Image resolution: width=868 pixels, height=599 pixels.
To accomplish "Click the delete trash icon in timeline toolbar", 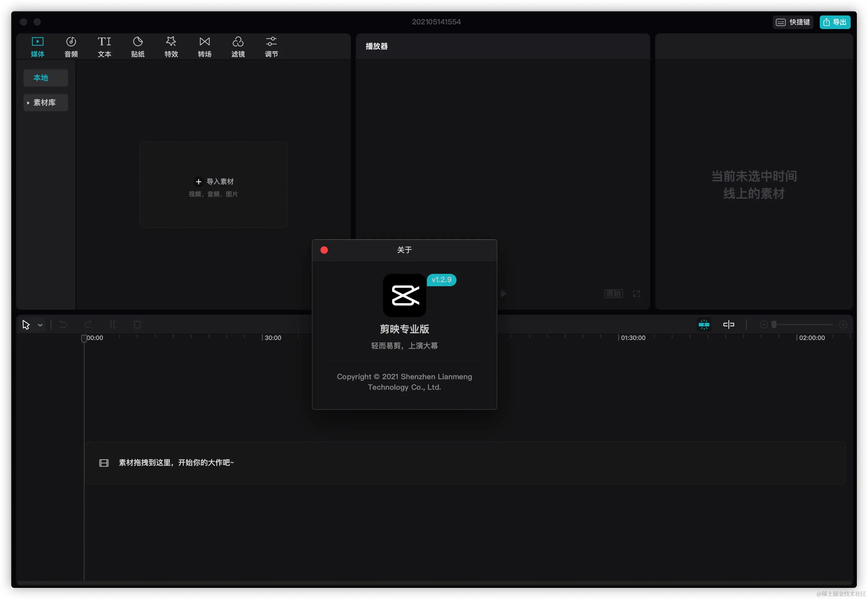I will [x=137, y=325].
